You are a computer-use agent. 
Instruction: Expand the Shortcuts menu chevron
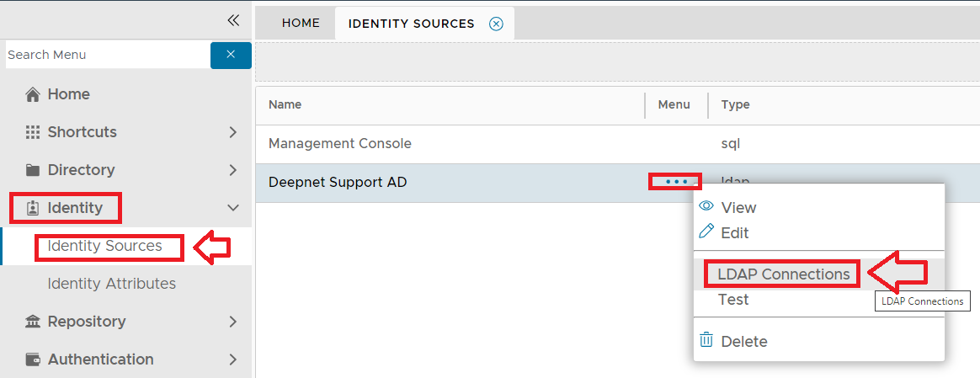pyautogui.click(x=233, y=132)
